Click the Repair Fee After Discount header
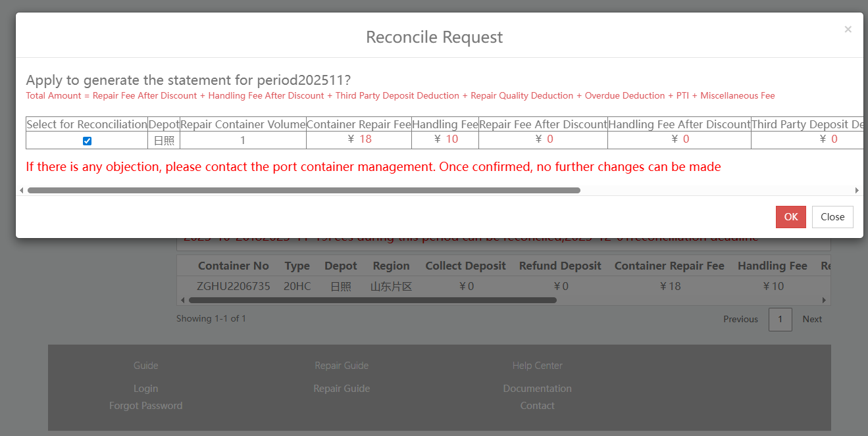 543,124
